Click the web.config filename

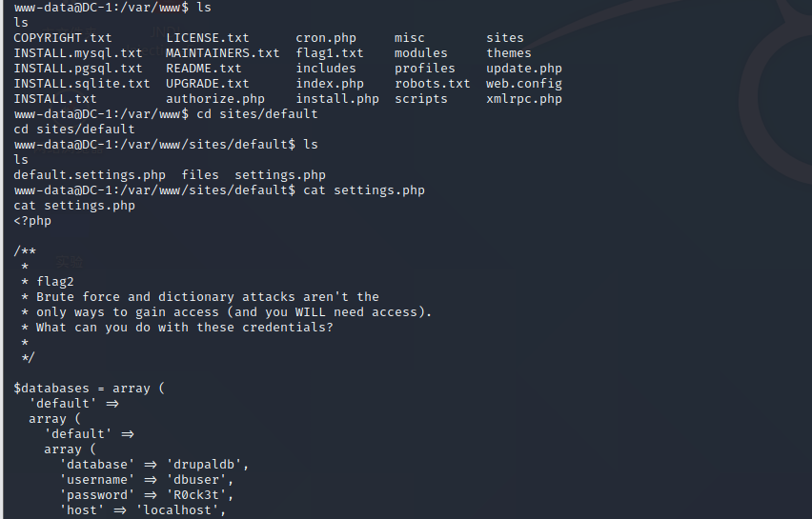coord(523,84)
